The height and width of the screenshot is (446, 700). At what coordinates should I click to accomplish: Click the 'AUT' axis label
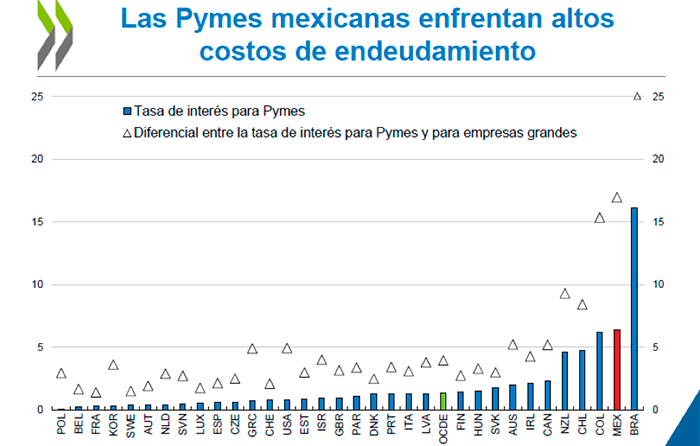point(148,424)
